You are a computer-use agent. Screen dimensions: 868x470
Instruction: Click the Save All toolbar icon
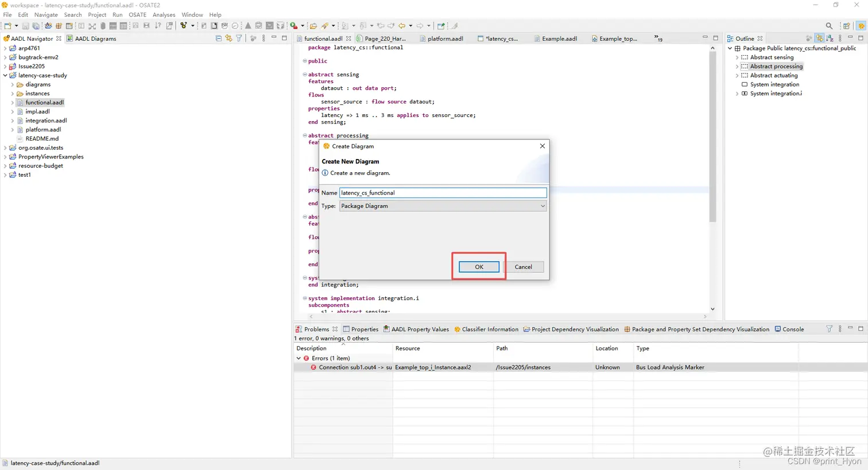[36, 26]
